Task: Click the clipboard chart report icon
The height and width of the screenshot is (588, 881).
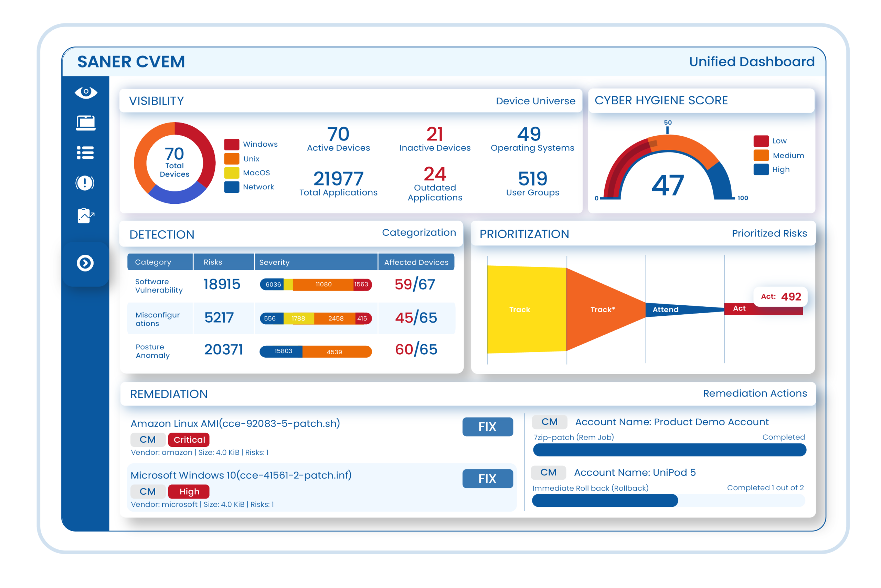Action: [85, 216]
